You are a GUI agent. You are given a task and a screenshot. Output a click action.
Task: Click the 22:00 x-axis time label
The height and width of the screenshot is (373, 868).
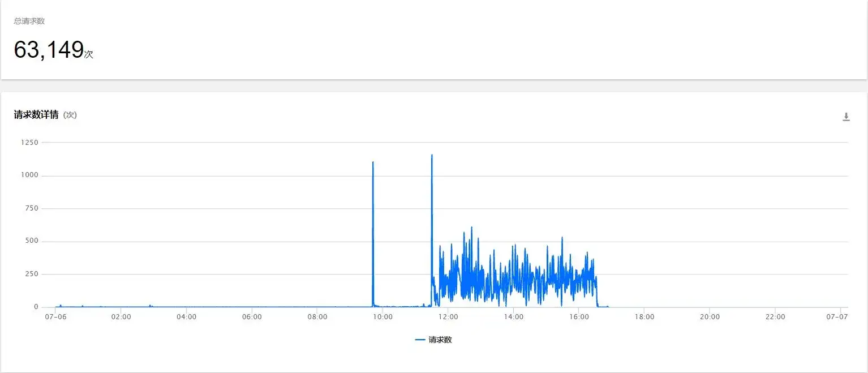point(775,317)
